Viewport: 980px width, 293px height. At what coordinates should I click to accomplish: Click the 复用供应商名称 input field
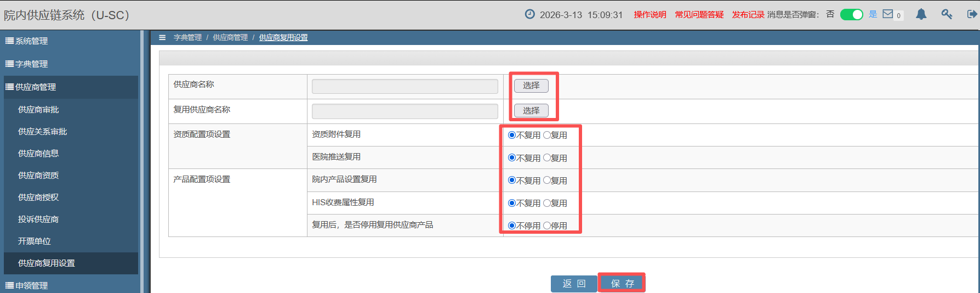(x=404, y=111)
